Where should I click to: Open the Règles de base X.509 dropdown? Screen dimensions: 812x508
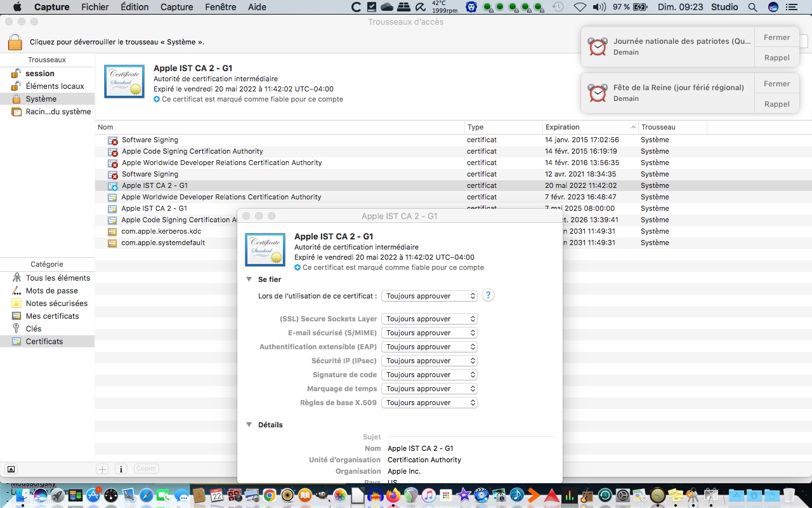pyautogui.click(x=429, y=403)
